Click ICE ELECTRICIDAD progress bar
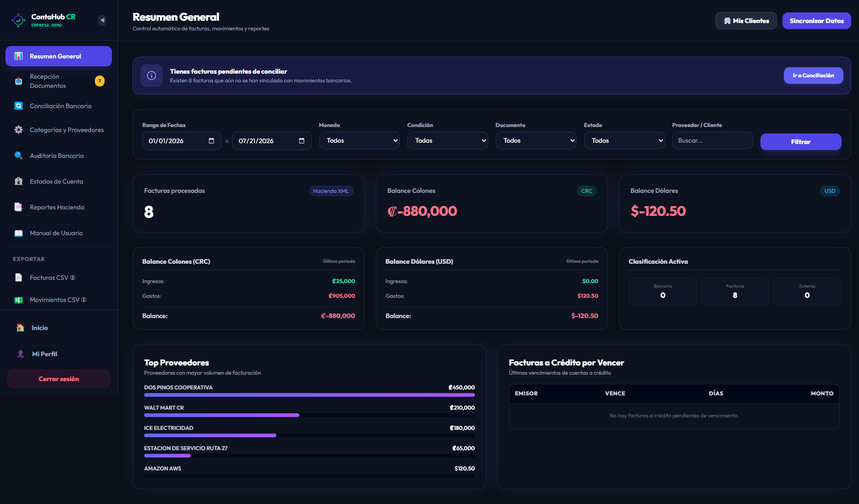Image resolution: width=859 pixels, height=504 pixels. [x=310, y=435]
